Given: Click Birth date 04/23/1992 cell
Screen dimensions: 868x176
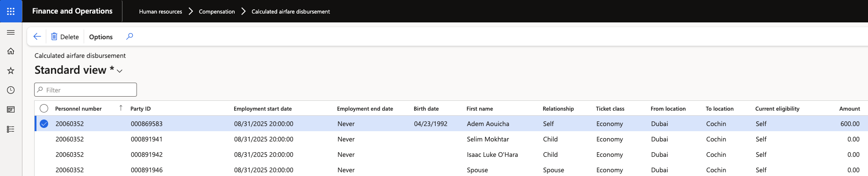Looking at the screenshot, I should point(430,124).
